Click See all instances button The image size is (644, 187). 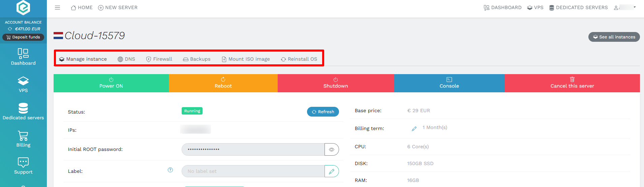(x=614, y=37)
